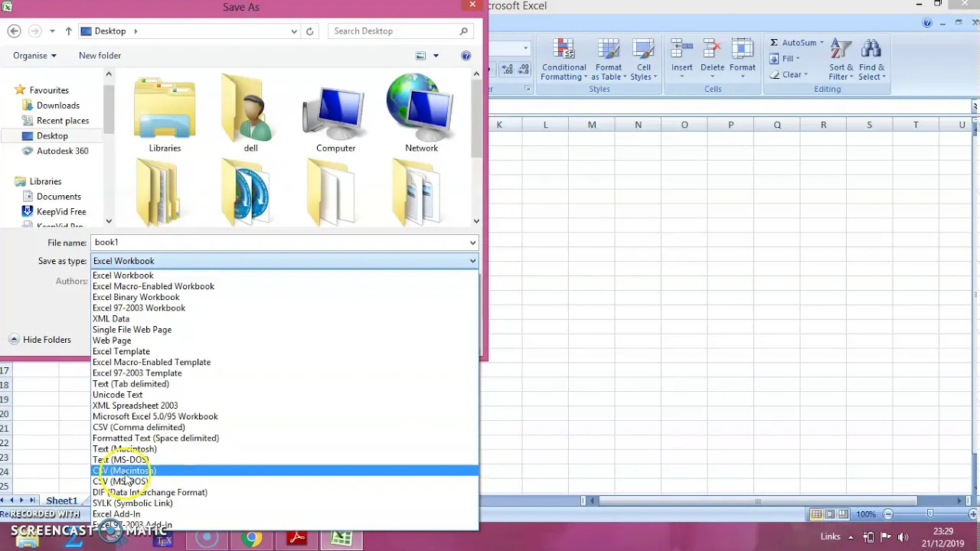Click Zoom out minus button in status bar
Screen dimensions: 980x551
pyautogui.click(x=888, y=514)
